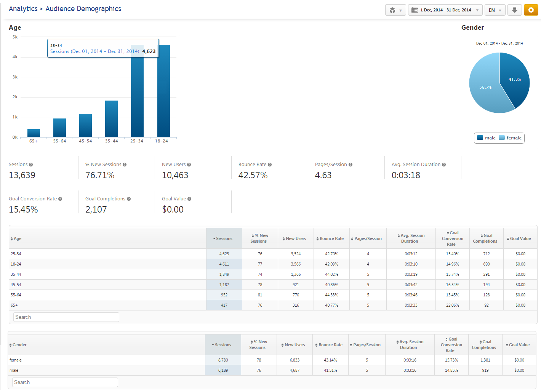Click the male slice of pie chart
Image resolution: width=541 pixels, height=392 pixels.
pyautogui.click(x=514, y=80)
